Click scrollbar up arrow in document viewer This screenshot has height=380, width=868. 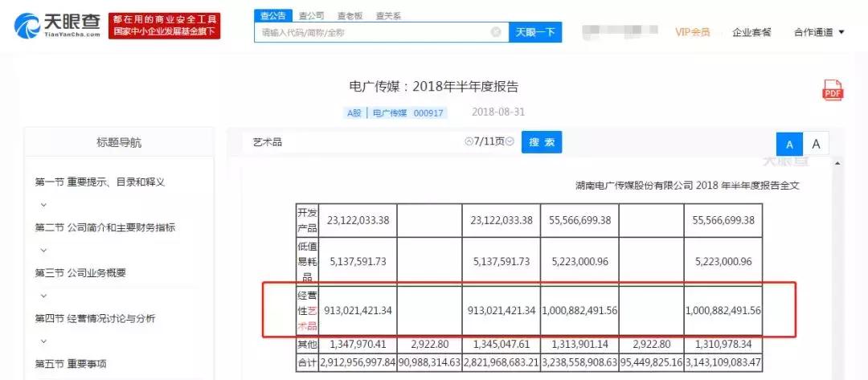pyautogui.click(x=837, y=163)
